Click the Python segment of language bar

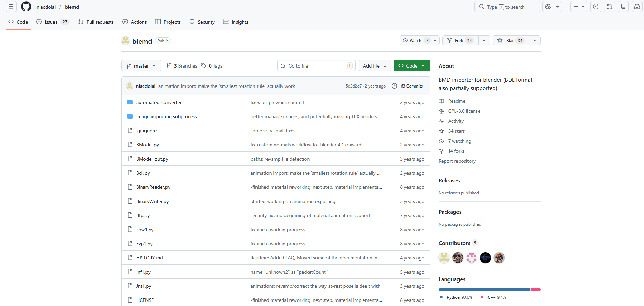click(x=484, y=290)
